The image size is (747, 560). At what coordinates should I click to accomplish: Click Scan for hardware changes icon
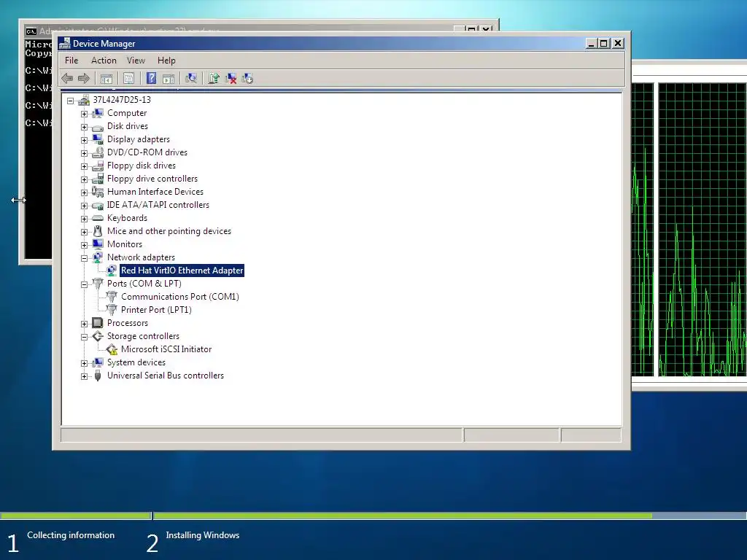click(191, 79)
